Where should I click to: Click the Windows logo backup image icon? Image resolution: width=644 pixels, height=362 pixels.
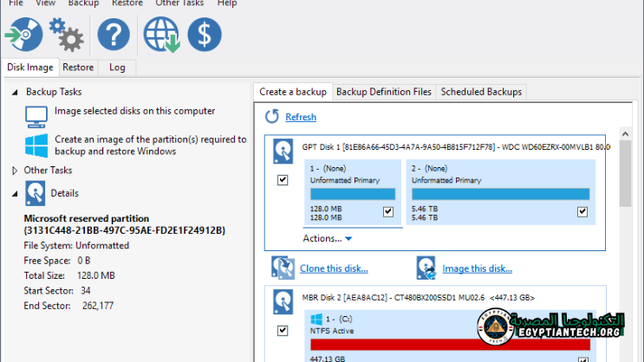pos(36,144)
